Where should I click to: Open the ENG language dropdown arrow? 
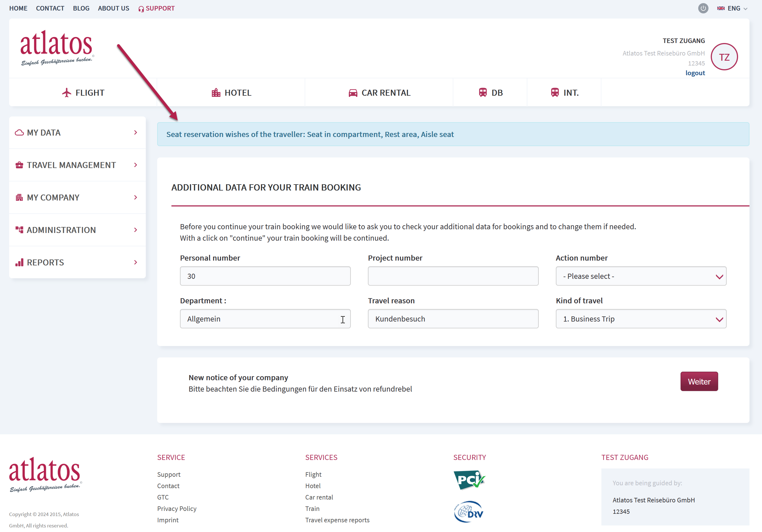point(745,9)
